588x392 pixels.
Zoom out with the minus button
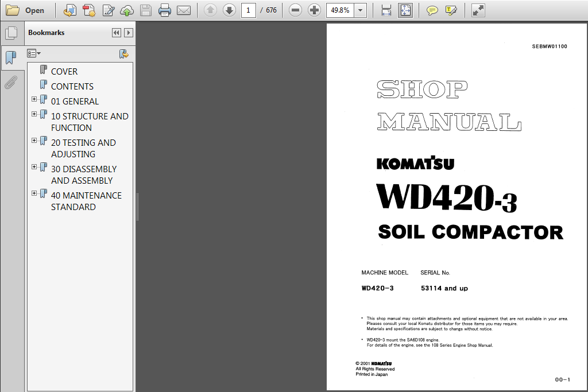[296, 10]
